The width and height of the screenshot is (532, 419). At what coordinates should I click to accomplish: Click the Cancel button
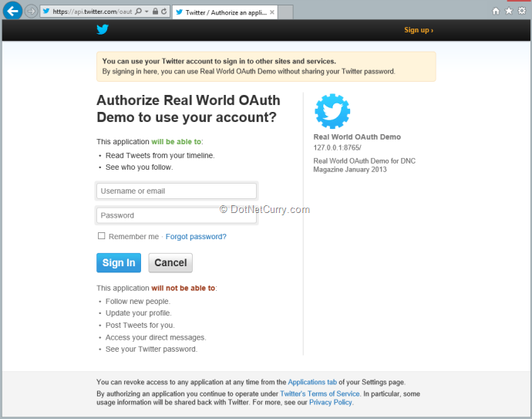click(170, 263)
